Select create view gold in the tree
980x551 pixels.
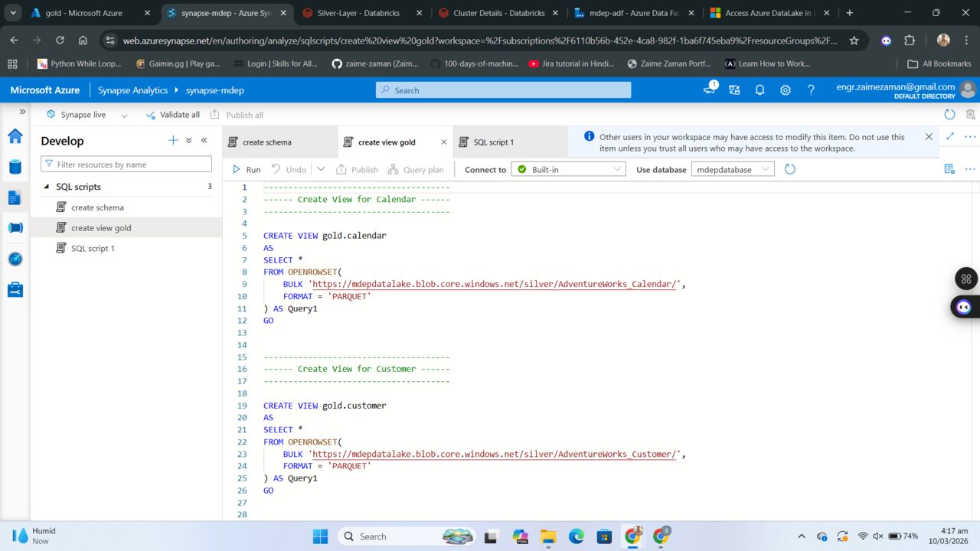(x=101, y=228)
